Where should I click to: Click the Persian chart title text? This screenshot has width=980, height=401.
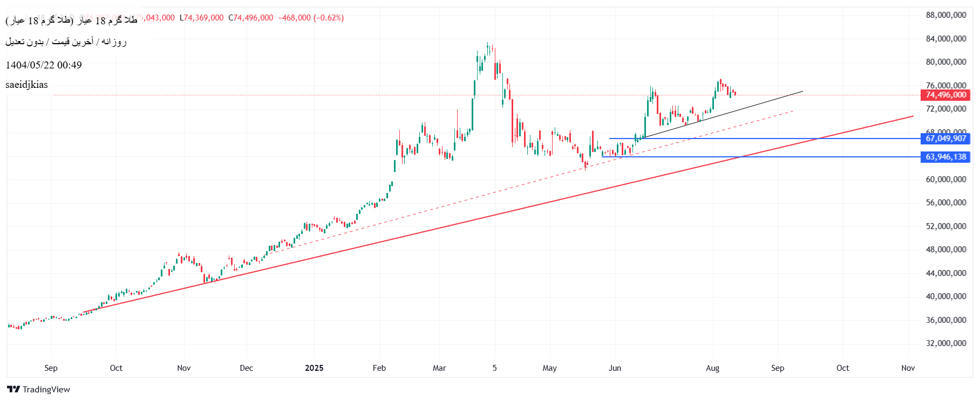(x=71, y=20)
